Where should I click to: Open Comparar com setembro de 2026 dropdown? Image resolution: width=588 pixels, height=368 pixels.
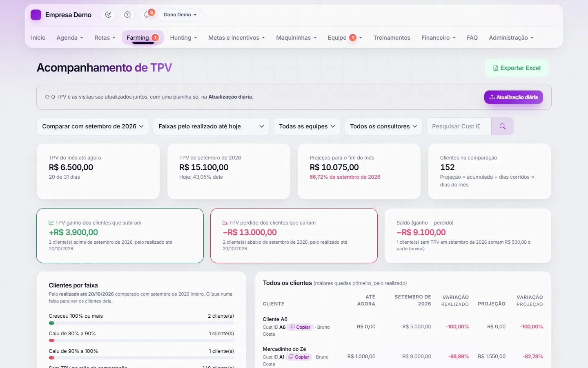click(93, 126)
